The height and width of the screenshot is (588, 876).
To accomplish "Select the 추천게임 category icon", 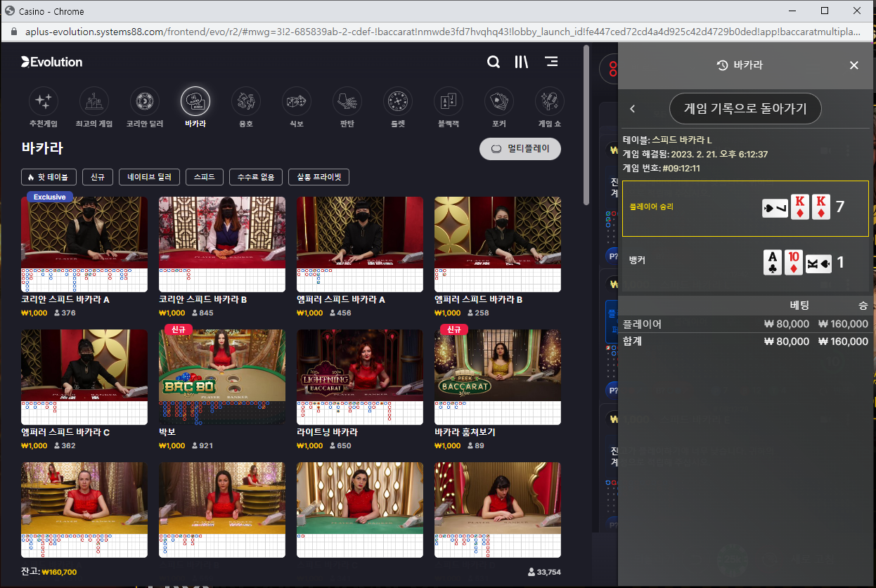I will click(44, 102).
